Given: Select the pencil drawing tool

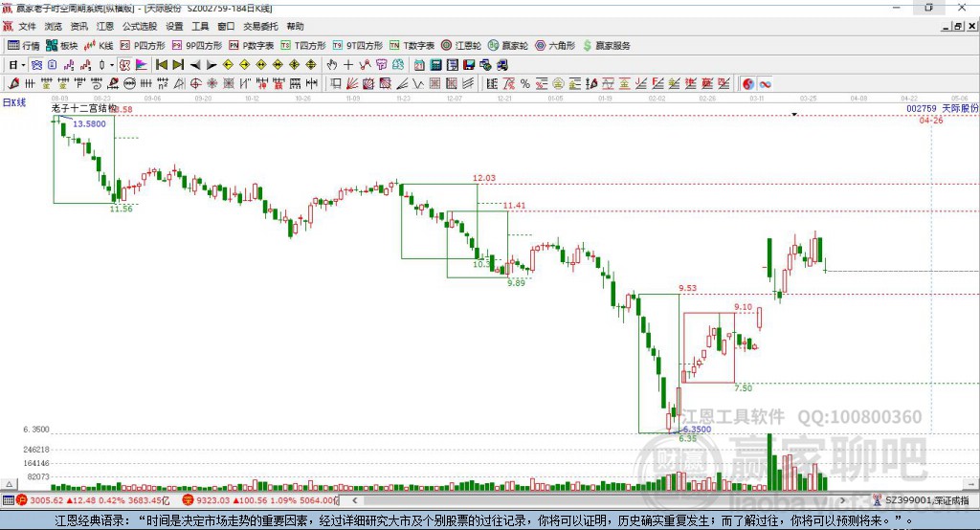Looking at the screenshot, I should click(13, 84).
